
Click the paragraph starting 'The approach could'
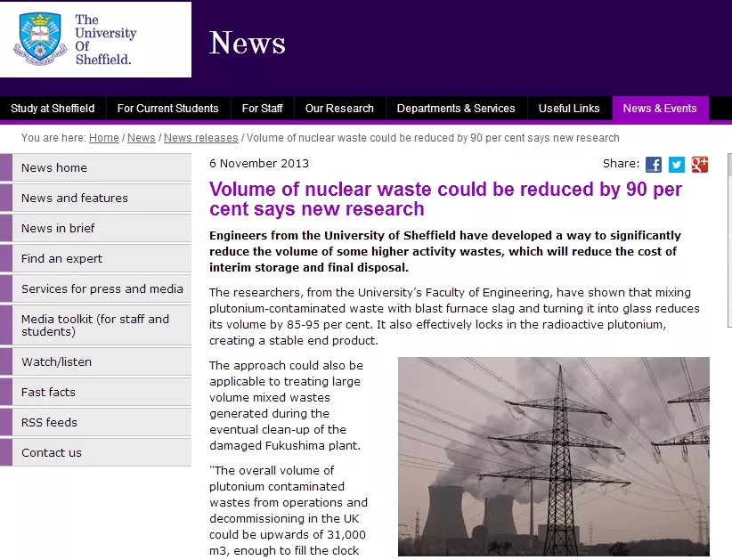(286, 406)
